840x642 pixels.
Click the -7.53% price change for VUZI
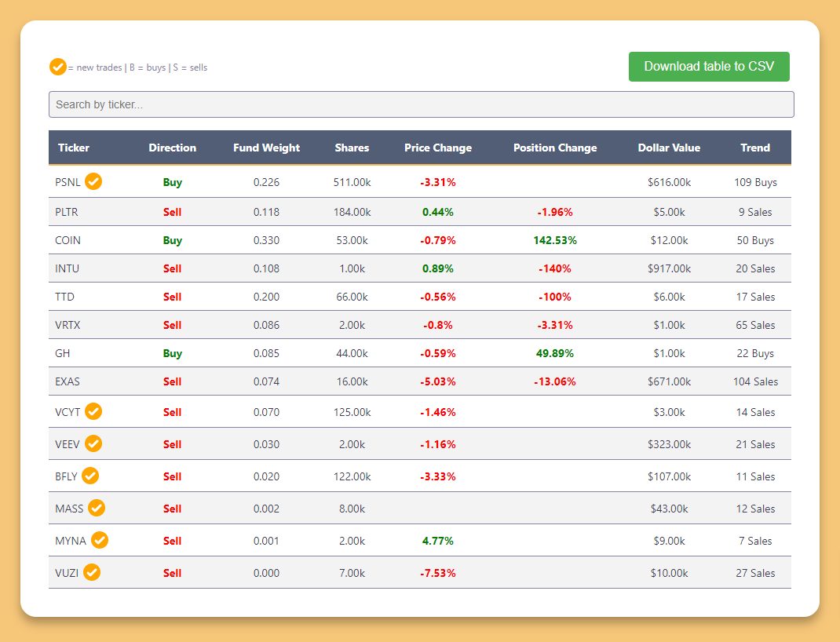(438, 573)
